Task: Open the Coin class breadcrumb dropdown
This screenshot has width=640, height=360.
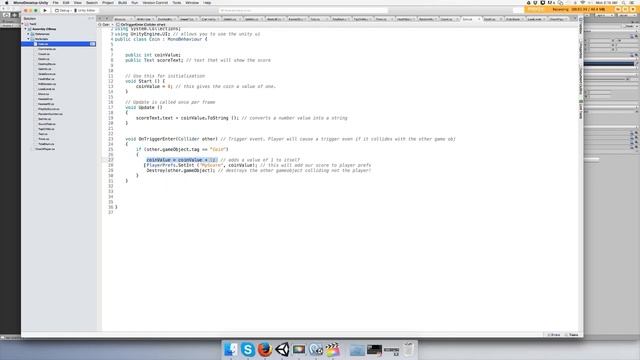Action: pos(106,24)
